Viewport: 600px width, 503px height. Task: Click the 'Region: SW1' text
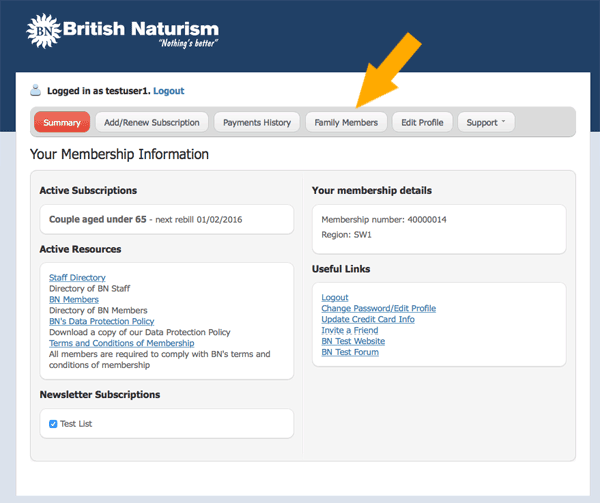(x=346, y=235)
